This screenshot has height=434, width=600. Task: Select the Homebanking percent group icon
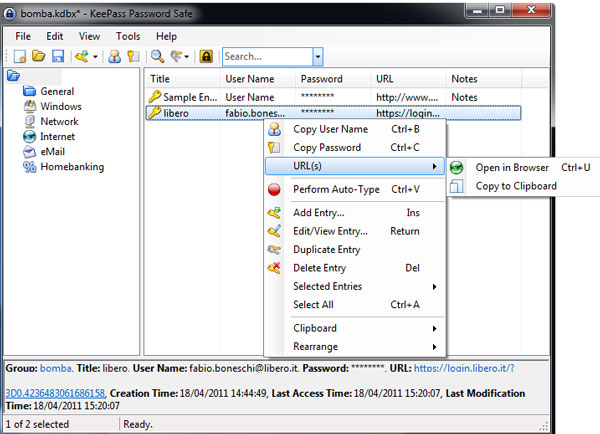29,166
